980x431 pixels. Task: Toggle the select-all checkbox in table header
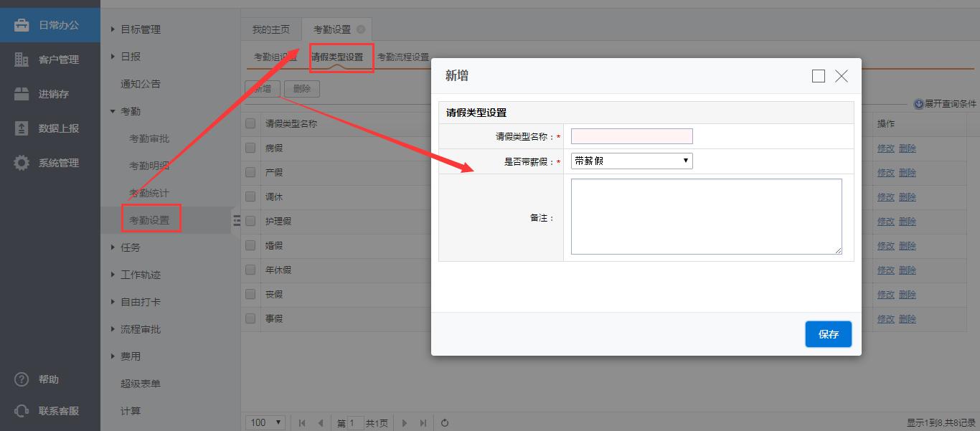click(x=250, y=123)
